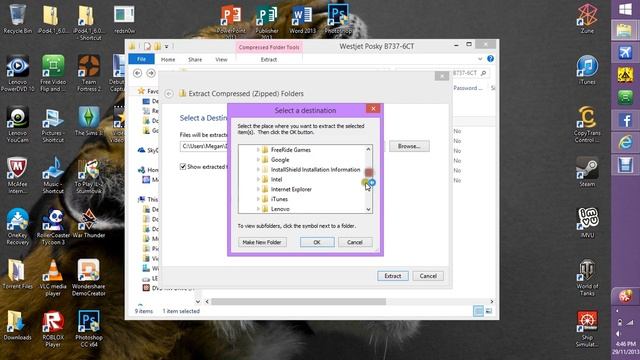This screenshot has width=640, height=360.
Task: Launch War Thunder from the desktop
Action: [89, 222]
